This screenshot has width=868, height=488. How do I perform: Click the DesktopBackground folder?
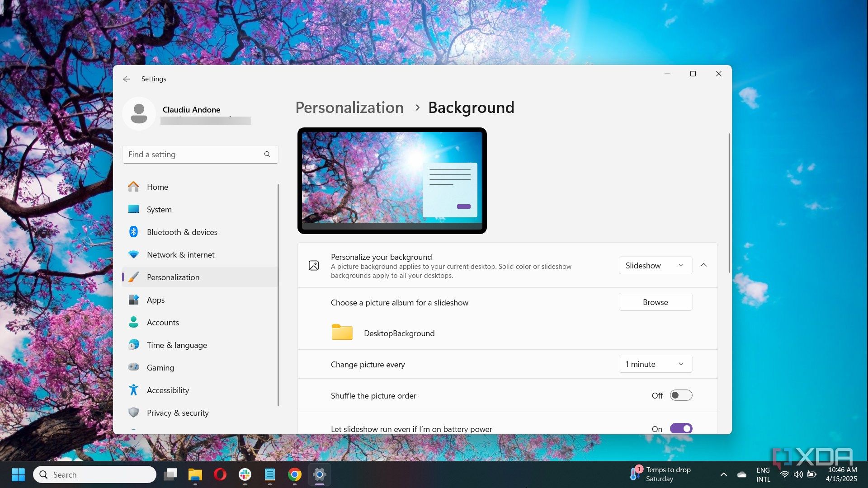coord(383,333)
